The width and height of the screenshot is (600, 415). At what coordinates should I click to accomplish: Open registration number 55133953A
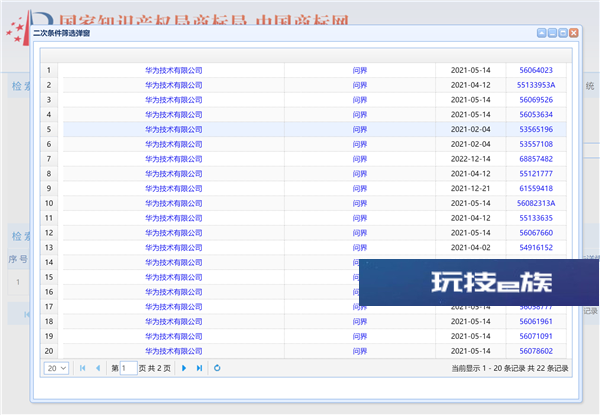pyautogui.click(x=536, y=85)
